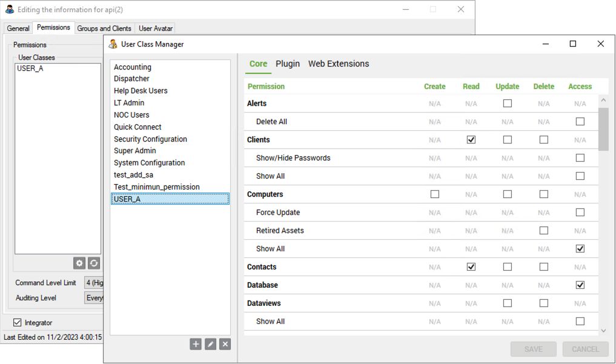616x364 pixels.
Task: Close the User Class Manager window
Action: (x=600, y=44)
